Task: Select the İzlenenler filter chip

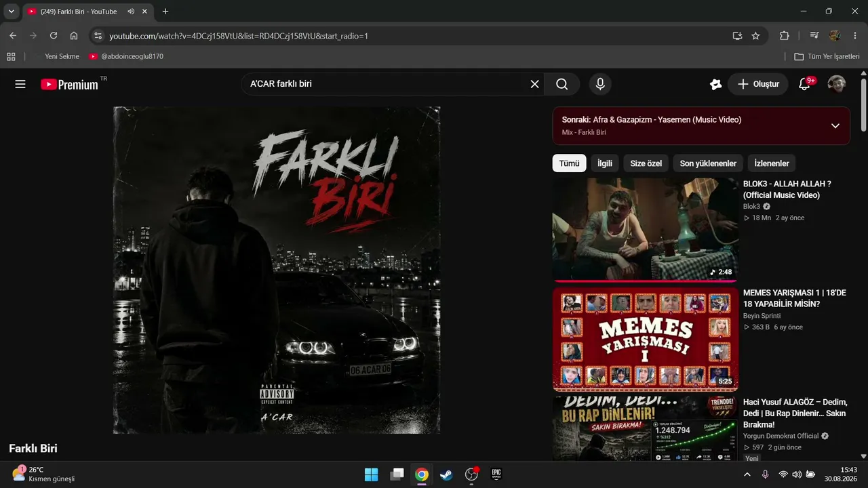Action: point(772,163)
